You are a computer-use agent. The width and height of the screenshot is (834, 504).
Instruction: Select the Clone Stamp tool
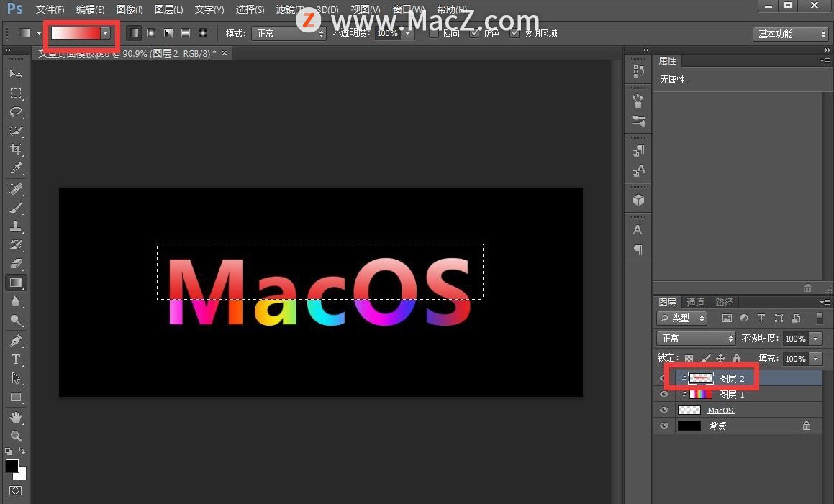click(16, 226)
